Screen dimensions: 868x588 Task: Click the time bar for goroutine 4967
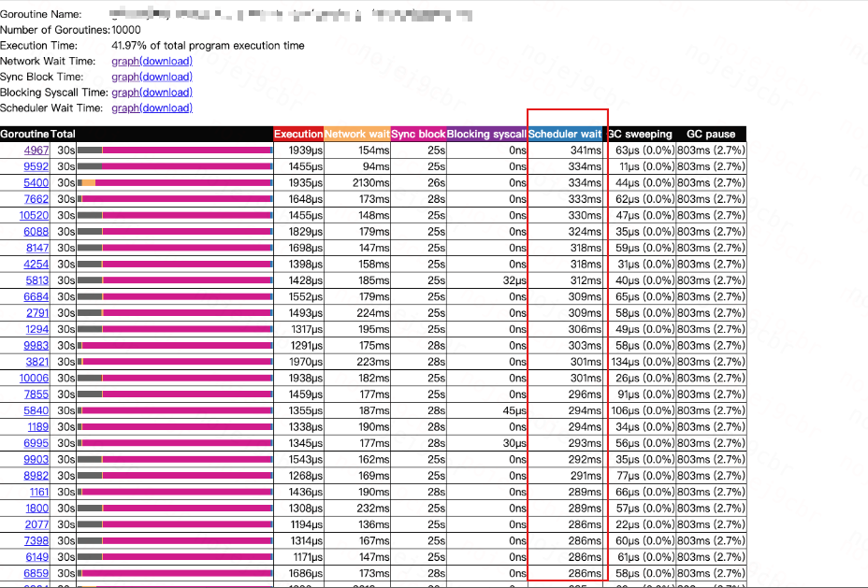[x=175, y=151]
